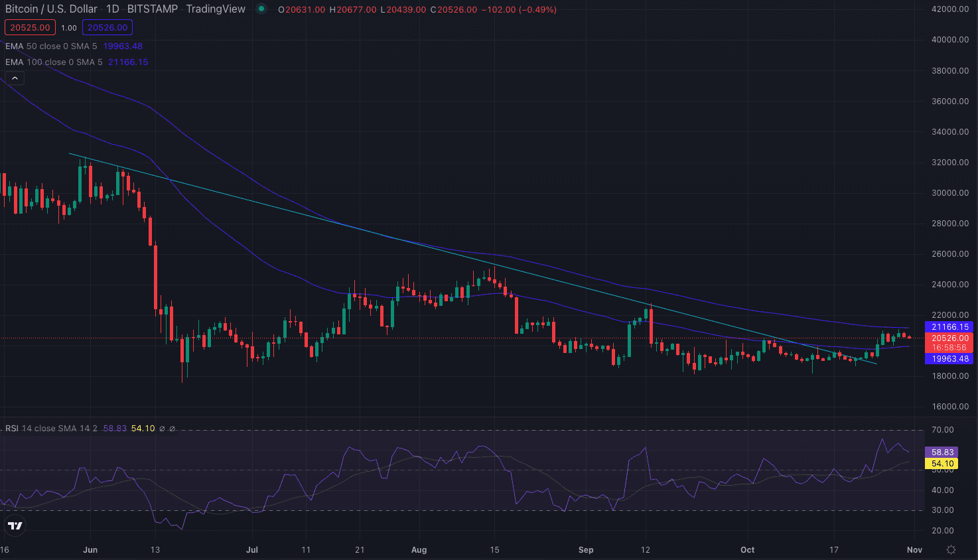The width and height of the screenshot is (978, 560).
Task: Open chart settings gear icon
Action: 951,549
